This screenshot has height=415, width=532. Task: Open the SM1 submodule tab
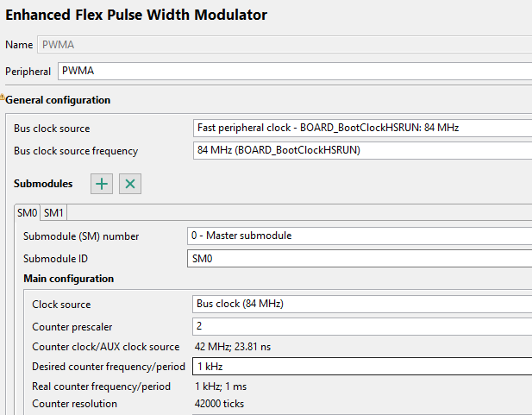(54, 212)
